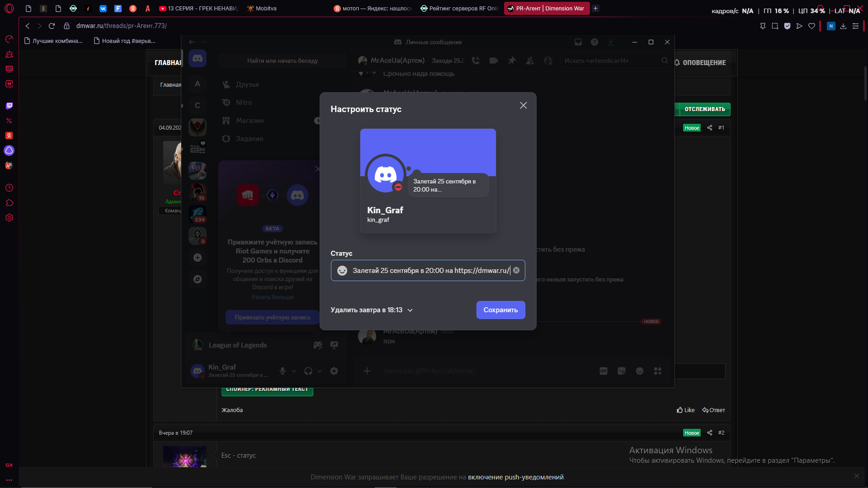Click Like on forum post
This screenshot has width=868, height=488.
[685, 410]
